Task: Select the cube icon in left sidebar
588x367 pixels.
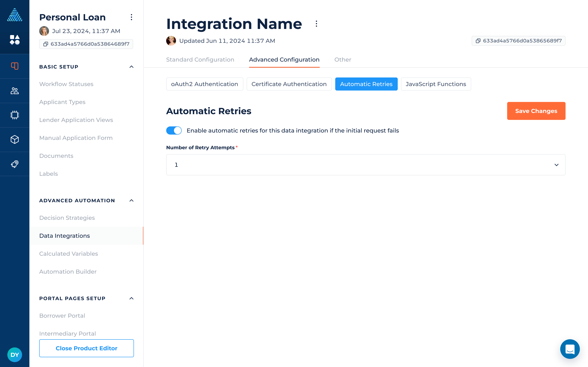Action: coord(14,140)
